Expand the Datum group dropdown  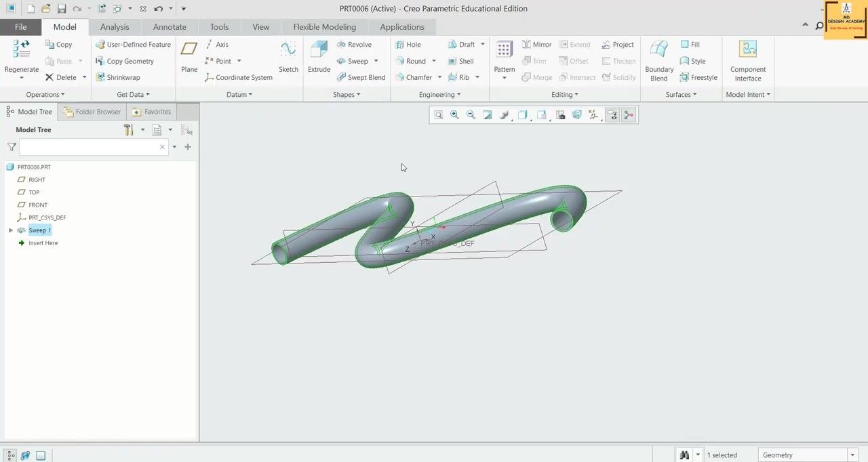pos(239,95)
